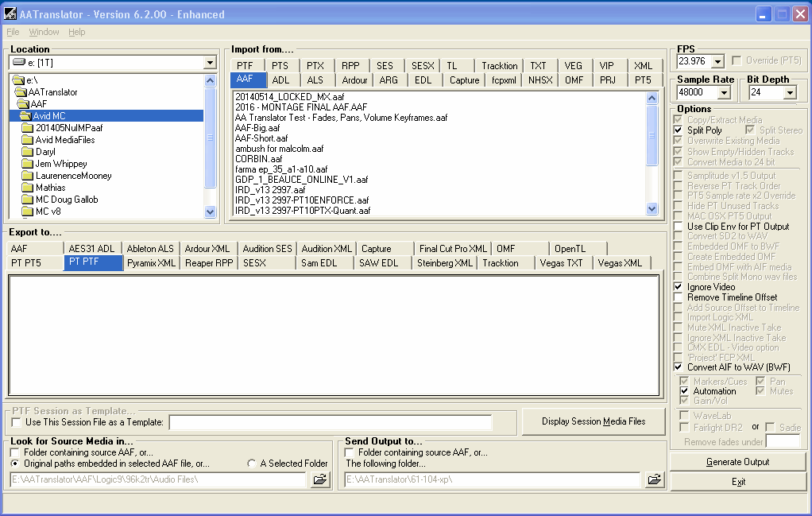Toggle Convert AIF to WAV (BWF)

coord(678,367)
